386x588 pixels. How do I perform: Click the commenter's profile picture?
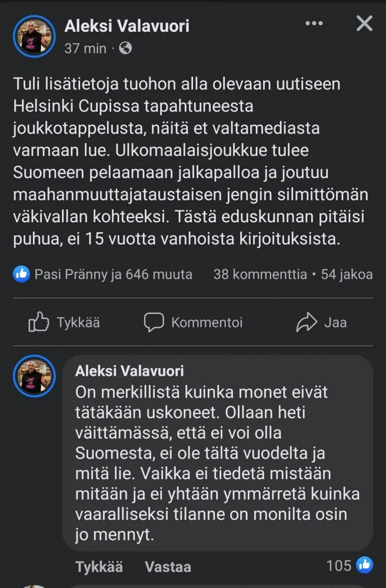point(34,377)
